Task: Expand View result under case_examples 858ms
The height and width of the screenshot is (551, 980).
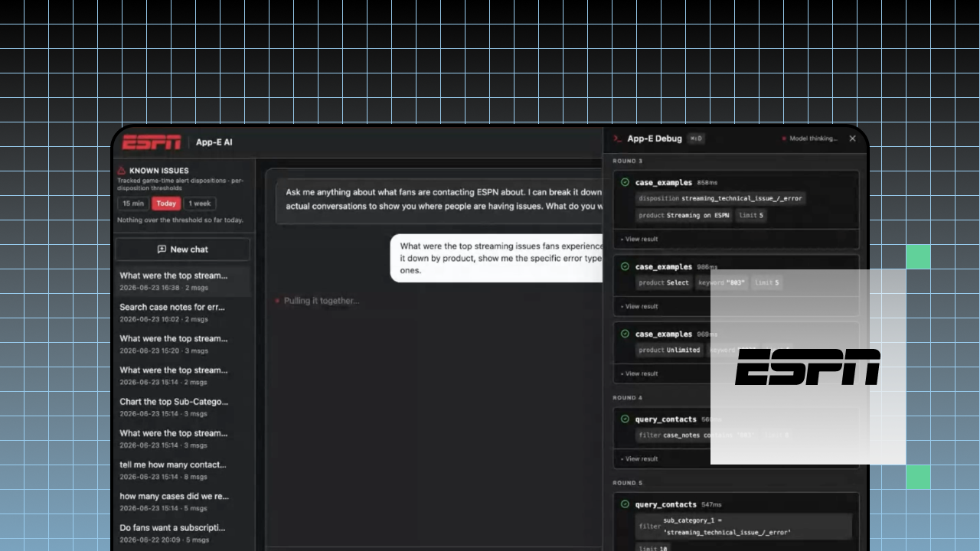Action: [639, 239]
